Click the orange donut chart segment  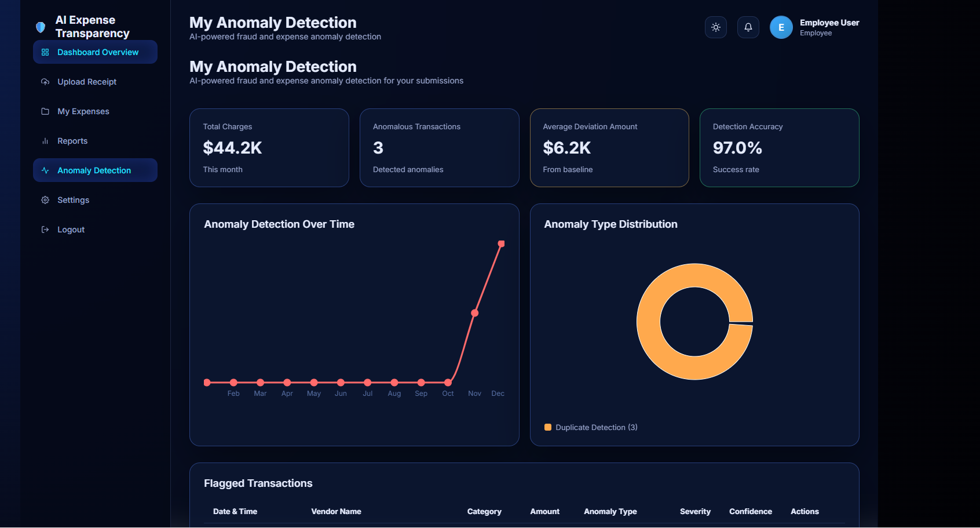649,322
